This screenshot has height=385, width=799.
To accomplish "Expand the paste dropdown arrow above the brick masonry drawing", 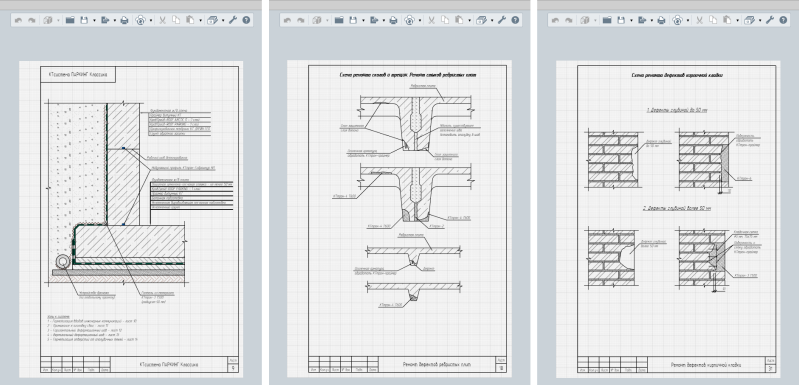I will pos(737,20).
